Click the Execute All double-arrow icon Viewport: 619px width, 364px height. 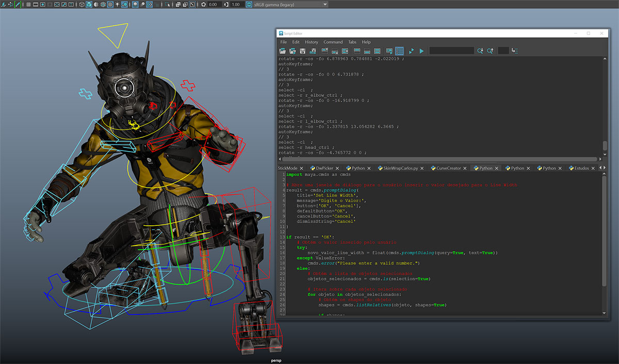(411, 51)
